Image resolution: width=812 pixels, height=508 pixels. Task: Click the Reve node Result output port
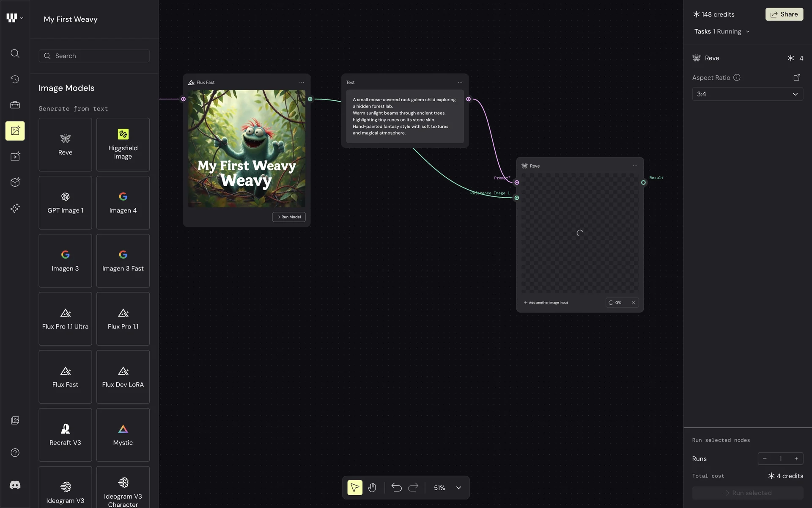643,182
